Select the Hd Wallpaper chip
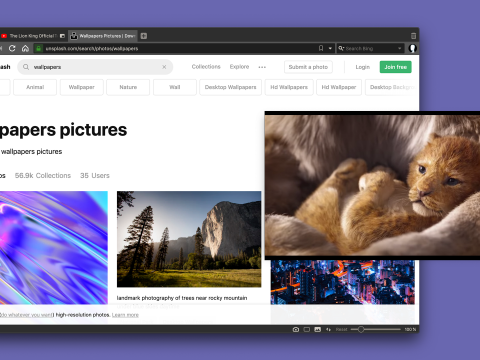480x360 pixels. point(339,87)
